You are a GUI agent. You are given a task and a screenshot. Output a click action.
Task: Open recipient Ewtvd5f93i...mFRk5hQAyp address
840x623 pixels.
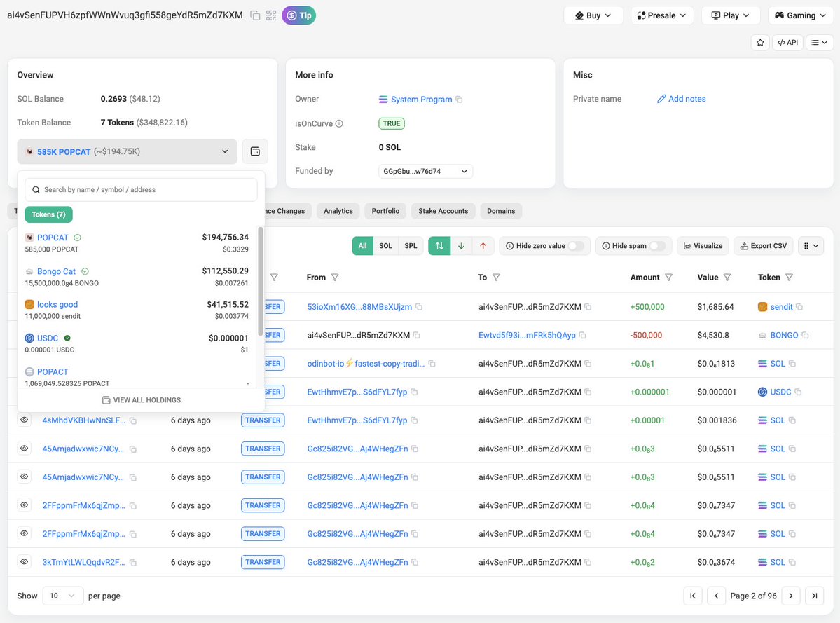(527, 336)
